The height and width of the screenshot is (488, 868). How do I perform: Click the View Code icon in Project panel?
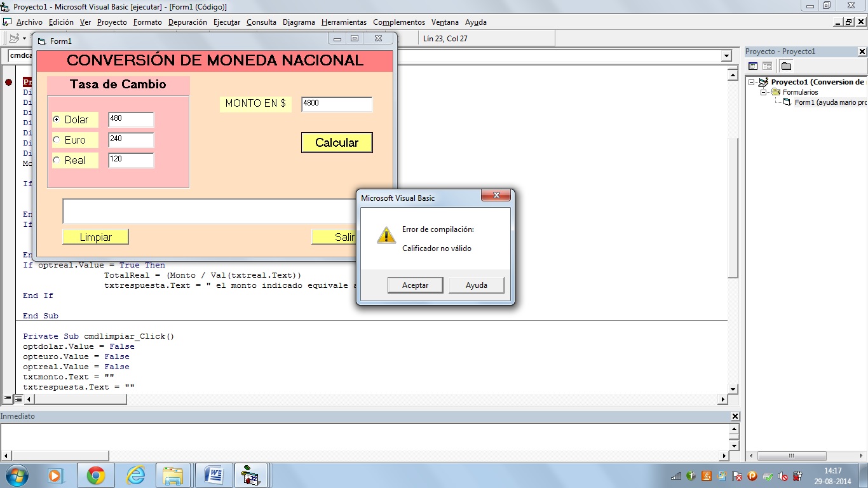pos(753,66)
